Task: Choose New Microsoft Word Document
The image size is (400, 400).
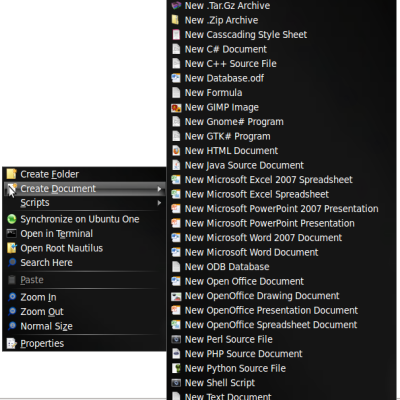Action: coord(282,252)
